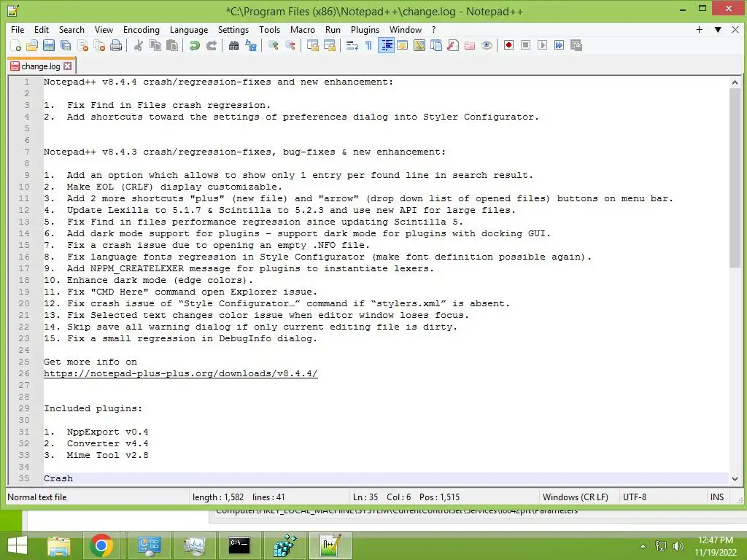Toggle Synchronize Horizontal Scrolling icon
This screenshot has height=560, width=747.
329,45
